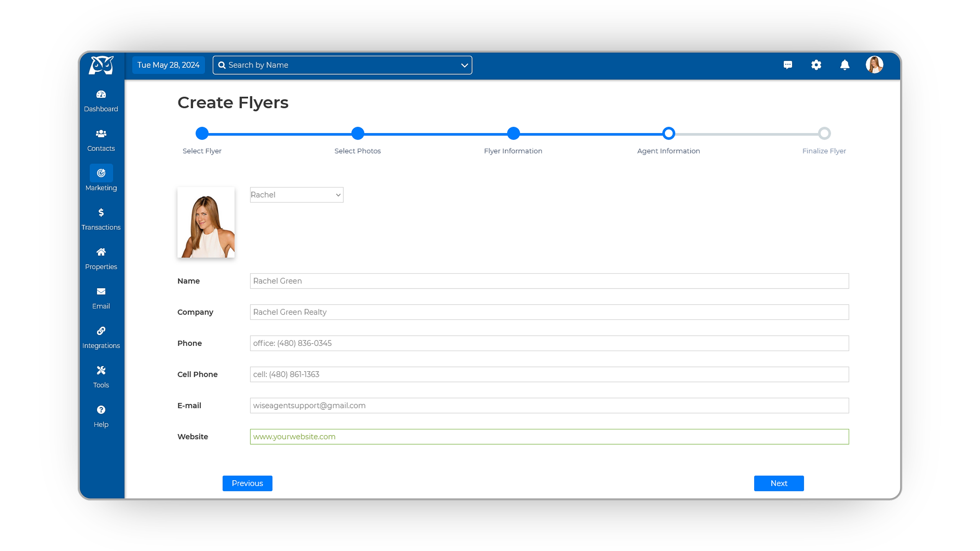Screen dimensions: 980x551
Task: Open the Properties house icon
Action: tap(101, 252)
